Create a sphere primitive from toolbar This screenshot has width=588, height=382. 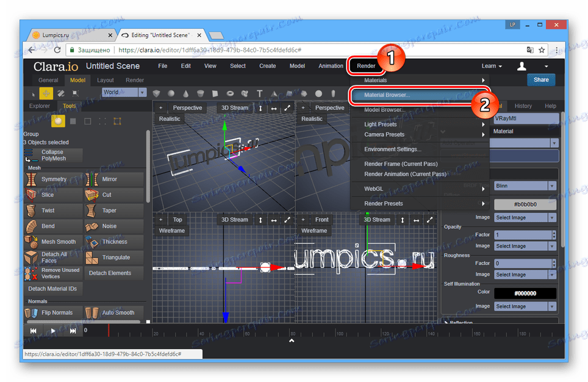point(171,93)
